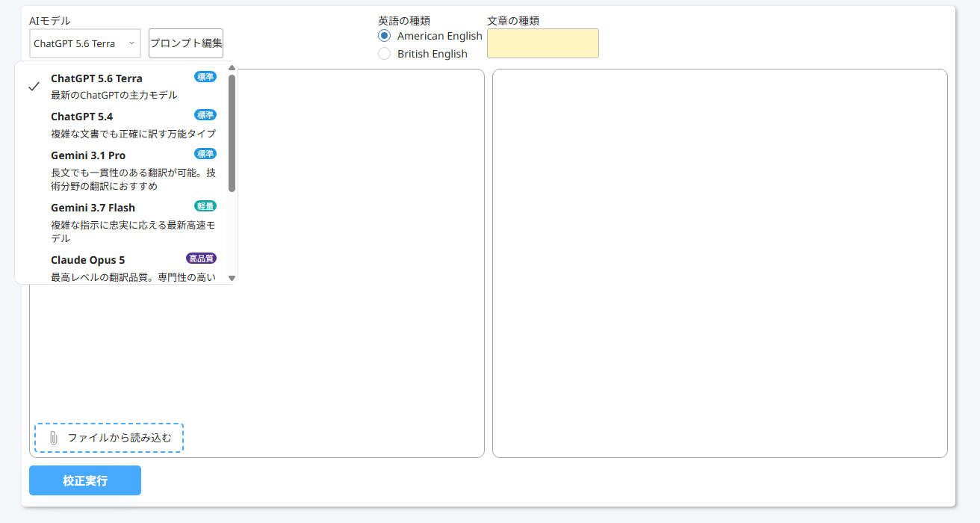Click the ファイルから読み込む upload button
Screen dimensions: 980x523
coord(109,438)
